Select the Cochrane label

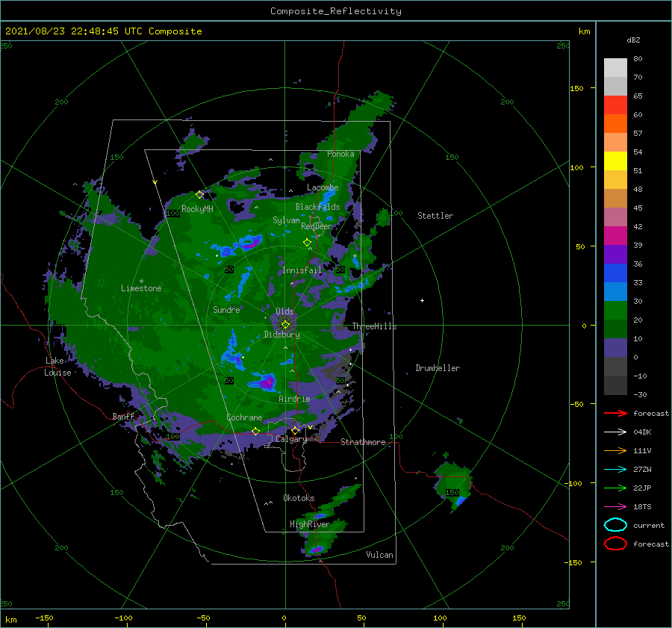pyautogui.click(x=244, y=417)
